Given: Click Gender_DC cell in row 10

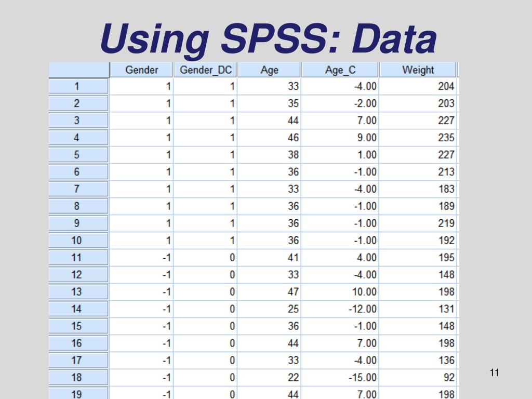Looking at the screenshot, I should 205,240.
